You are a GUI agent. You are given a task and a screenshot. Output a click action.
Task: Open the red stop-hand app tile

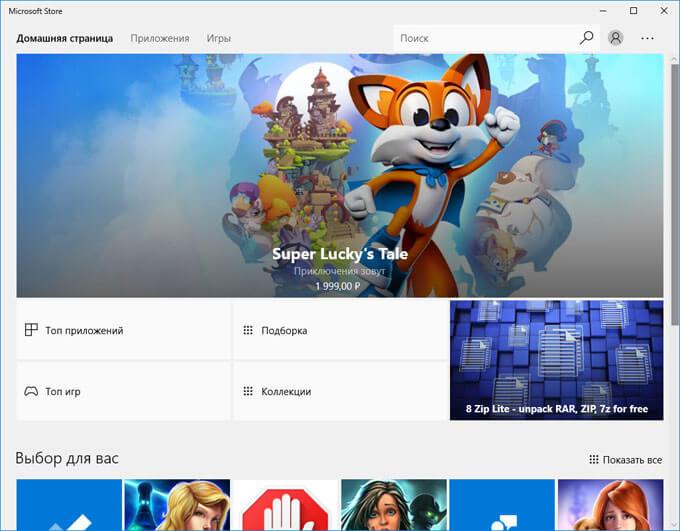[x=285, y=505]
